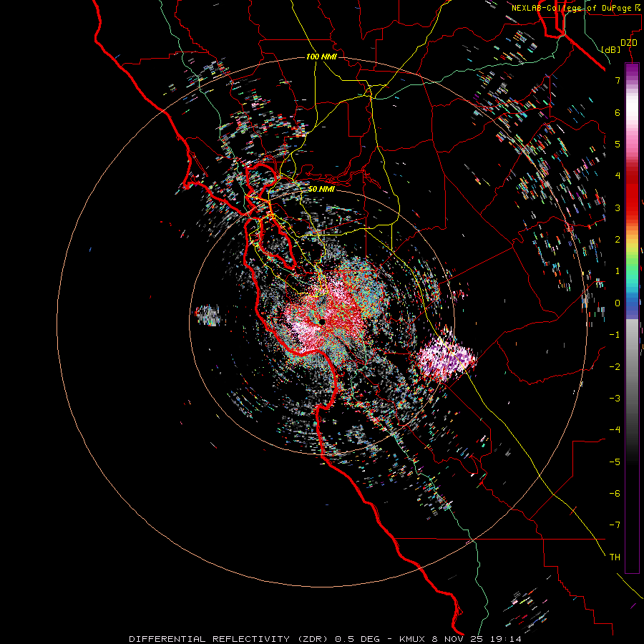Image resolution: width=644 pixels, height=644 pixels.
Task: Click the 1 value on the dB scale
Action: tap(618, 271)
